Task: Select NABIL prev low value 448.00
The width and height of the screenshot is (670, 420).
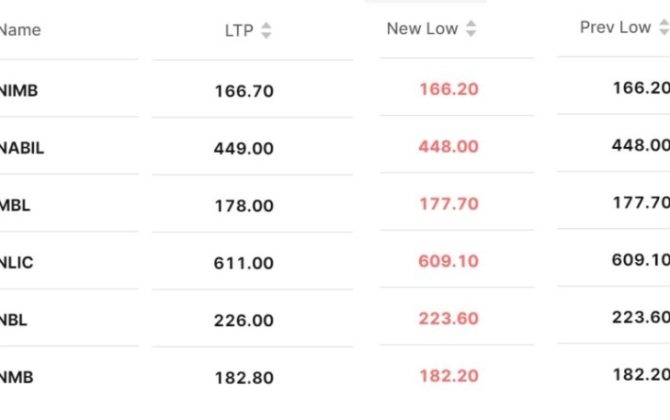Action: point(640,146)
